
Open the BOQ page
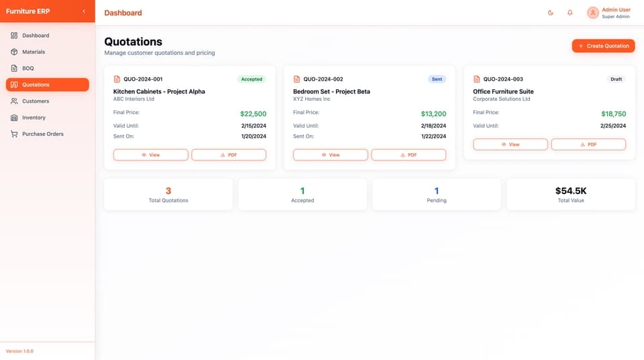pos(47,69)
